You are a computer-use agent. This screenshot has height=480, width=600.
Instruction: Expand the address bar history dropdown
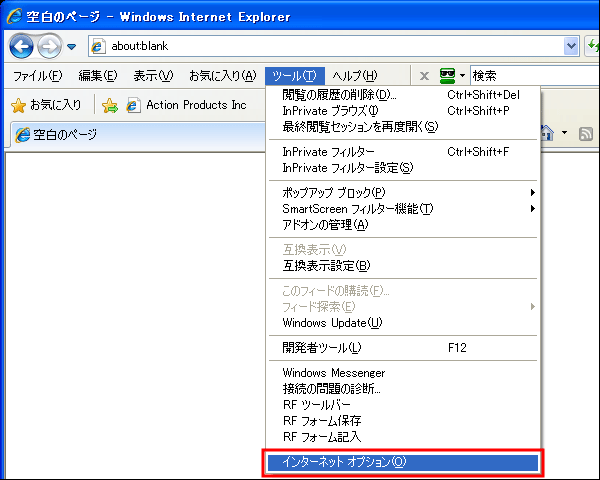coord(571,46)
